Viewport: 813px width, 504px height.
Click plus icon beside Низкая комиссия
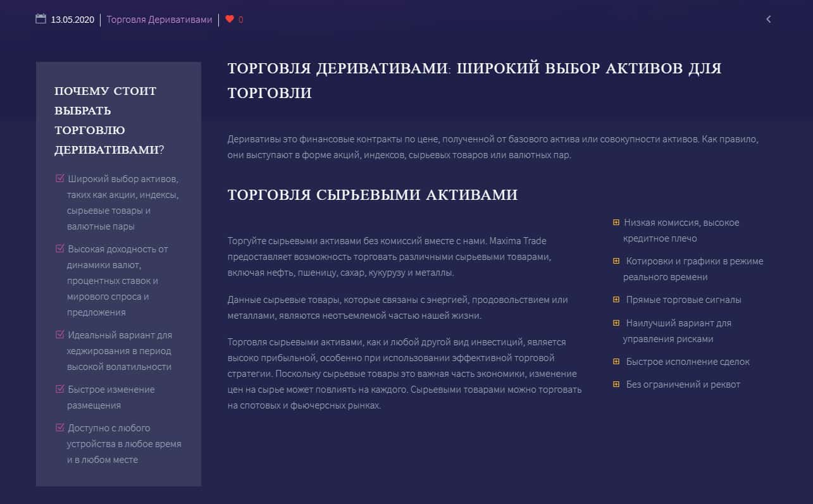[x=616, y=222]
